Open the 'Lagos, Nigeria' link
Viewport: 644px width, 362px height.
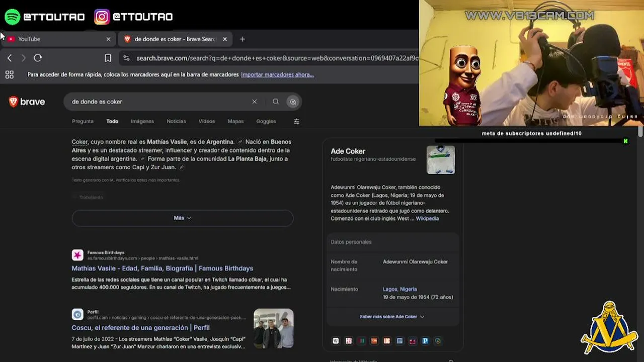click(x=400, y=289)
